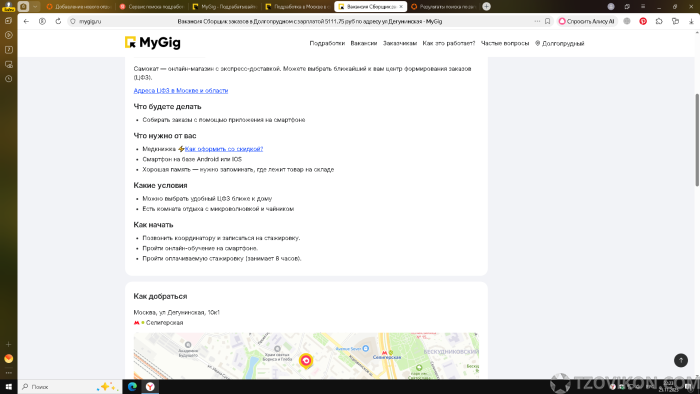Viewport: 700px width, 394px height.
Task: Open Адреса ЦФЗ в Москве и области link
Action: (x=181, y=91)
